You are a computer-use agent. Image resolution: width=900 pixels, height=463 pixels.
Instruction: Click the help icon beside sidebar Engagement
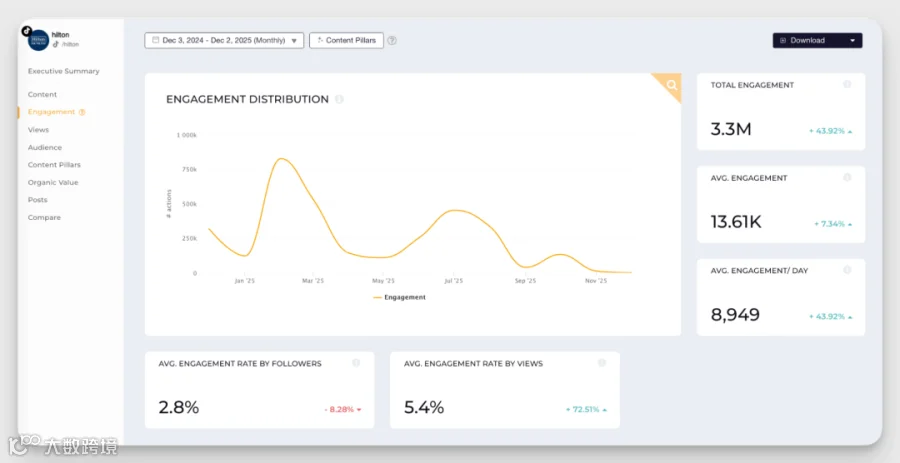[82, 112]
